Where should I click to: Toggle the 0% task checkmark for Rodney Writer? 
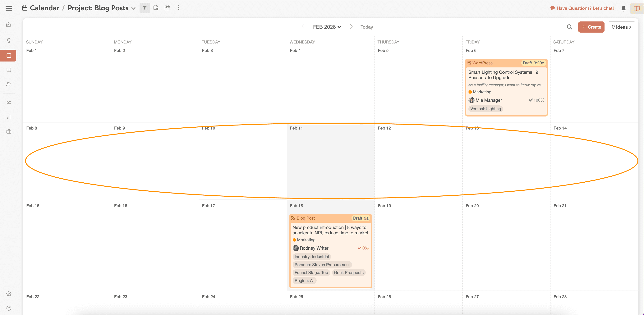tap(359, 248)
